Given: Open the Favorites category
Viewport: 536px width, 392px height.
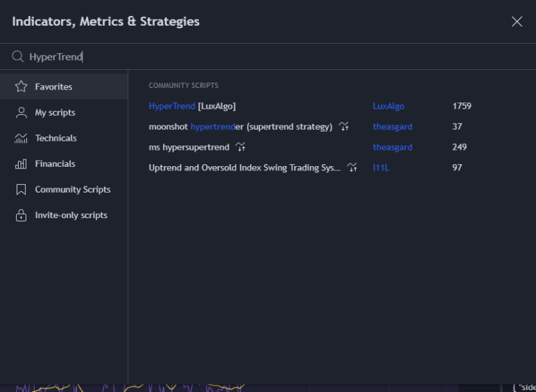Looking at the screenshot, I should click(64, 87).
